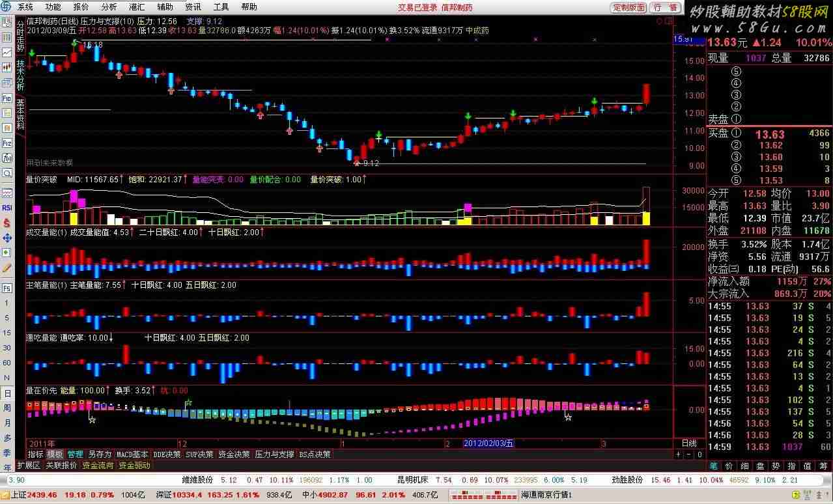Open the 资金流向 tab
The width and height of the screenshot is (833, 504).
point(98,466)
